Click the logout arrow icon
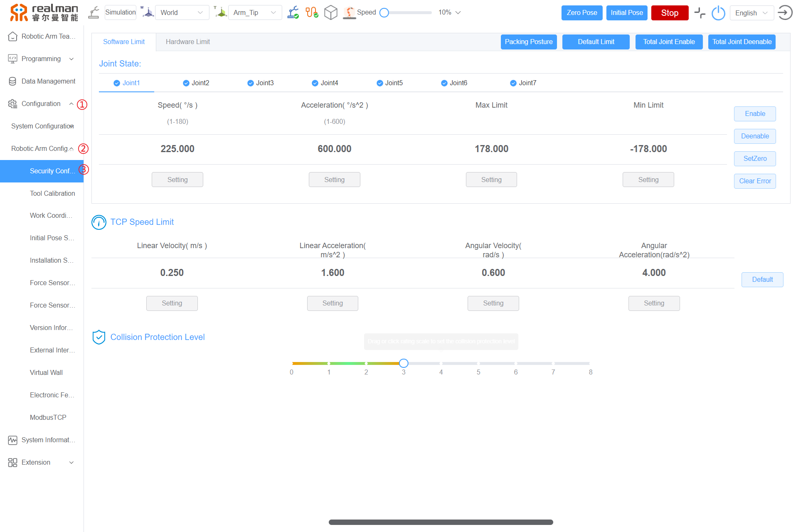The image size is (798, 532). coord(785,12)
